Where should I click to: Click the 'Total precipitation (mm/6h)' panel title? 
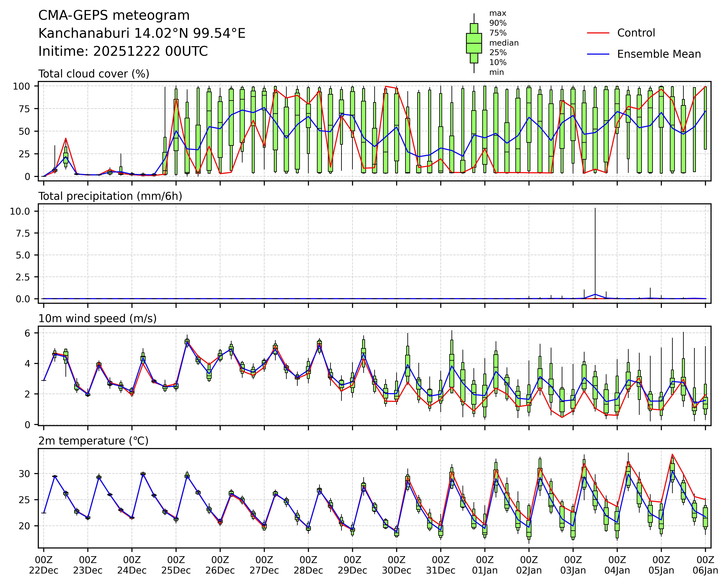pos(110,196)
